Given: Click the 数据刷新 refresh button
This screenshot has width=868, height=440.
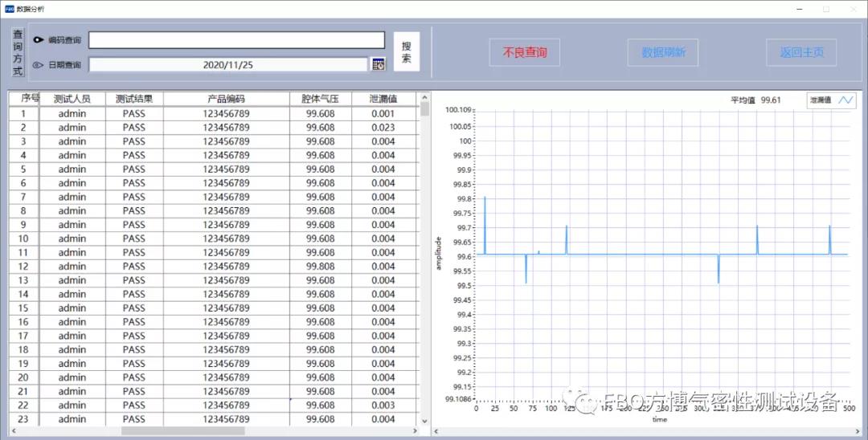Looking at the screenshot, I should 663,52.
